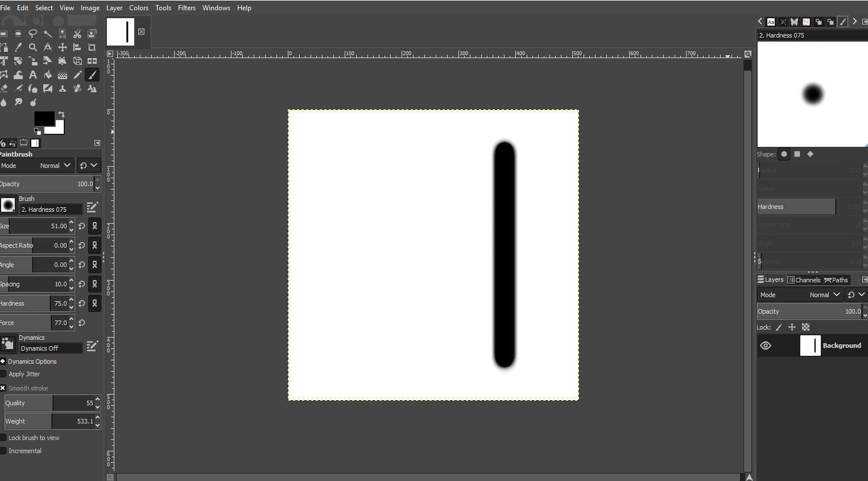The width and height of the screenshot is (868, 481).
Task: Toggle lock alpha channel for layer
Action: coord(805,327)
